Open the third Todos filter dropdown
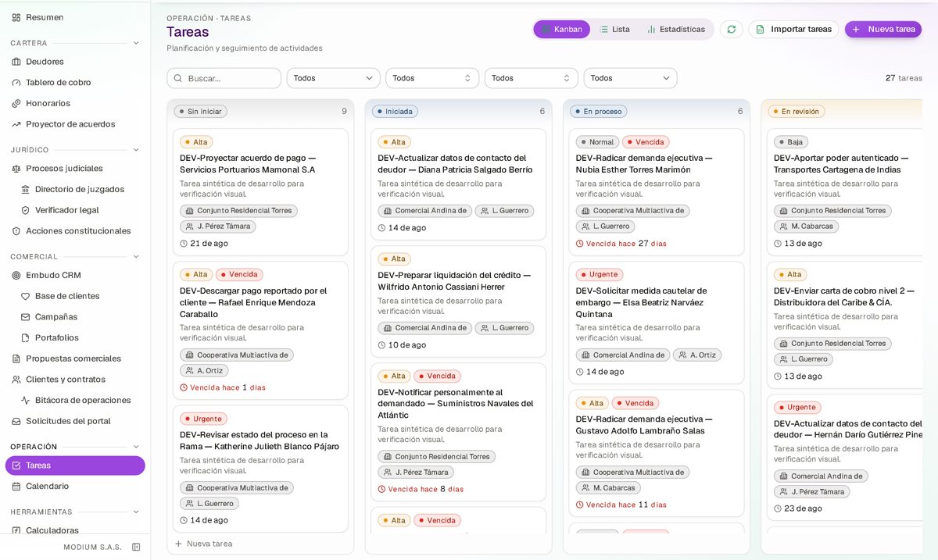The image size is (938, 560). pyautogui.click(x=532, y=78)
